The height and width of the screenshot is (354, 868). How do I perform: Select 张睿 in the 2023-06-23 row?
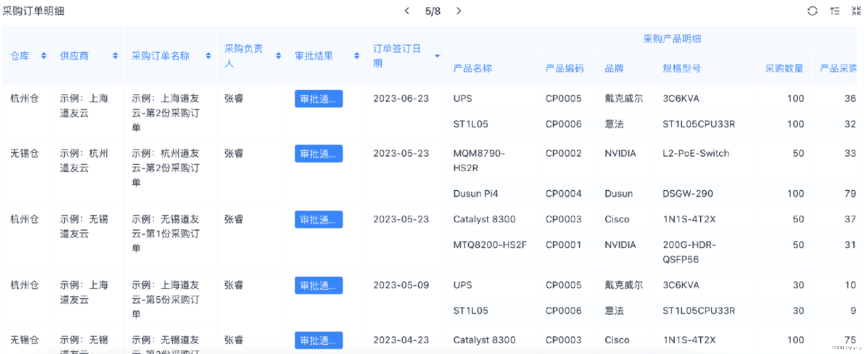pos(234,98)
